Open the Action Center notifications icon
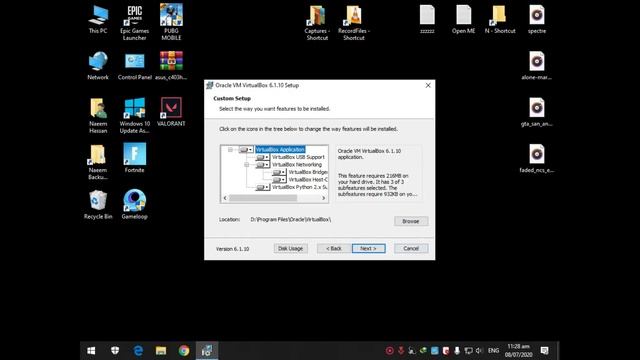The image size is (640, 360). coord(544,351)
